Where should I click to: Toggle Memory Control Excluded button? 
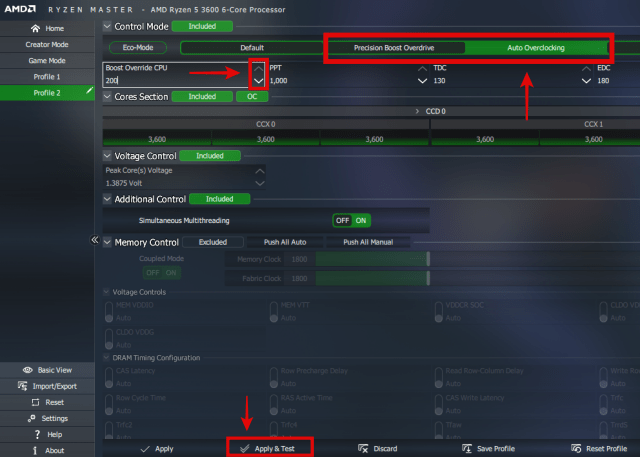click(213, 242)
